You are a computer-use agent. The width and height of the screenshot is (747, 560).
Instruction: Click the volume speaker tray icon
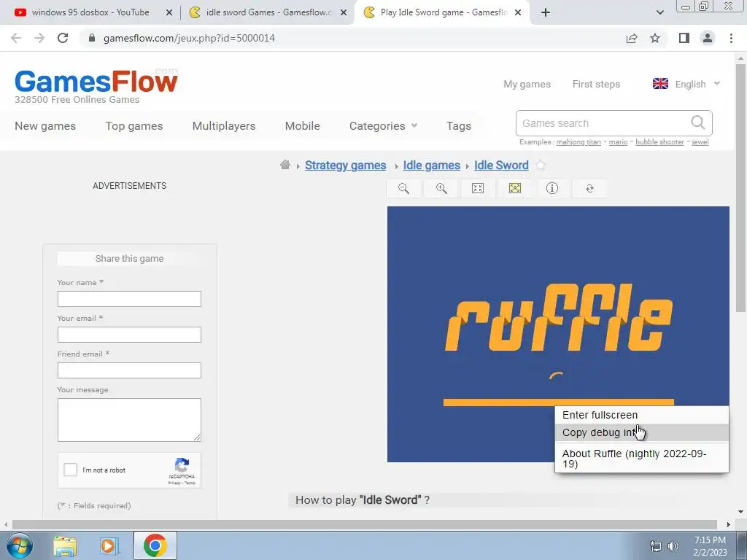coord(673,546)
